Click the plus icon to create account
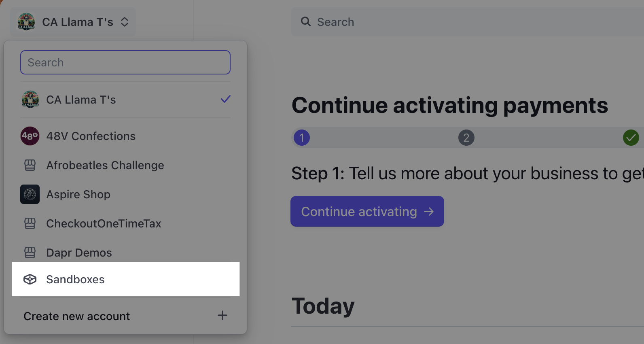Image resolution: width=644 pixels, height=344 pixels. (x=222, y=316)
